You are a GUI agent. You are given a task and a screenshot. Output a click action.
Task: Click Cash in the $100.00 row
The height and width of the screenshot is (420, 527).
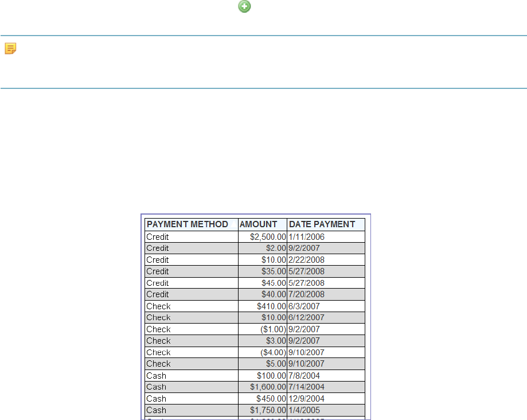pyautogui.click(x=191, y=376)
